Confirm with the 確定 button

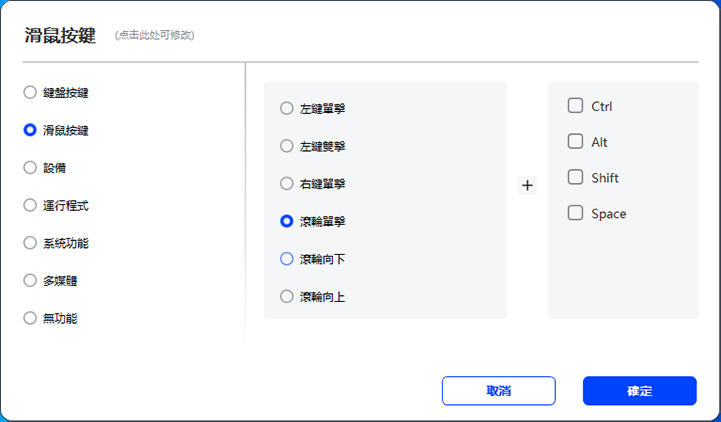tap(639, 391)
